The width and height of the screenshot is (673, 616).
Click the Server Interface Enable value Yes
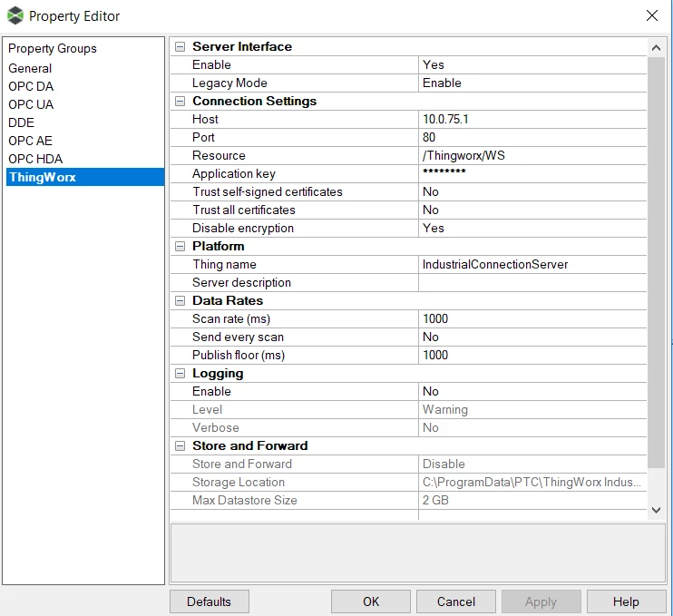tap(532, 64)
